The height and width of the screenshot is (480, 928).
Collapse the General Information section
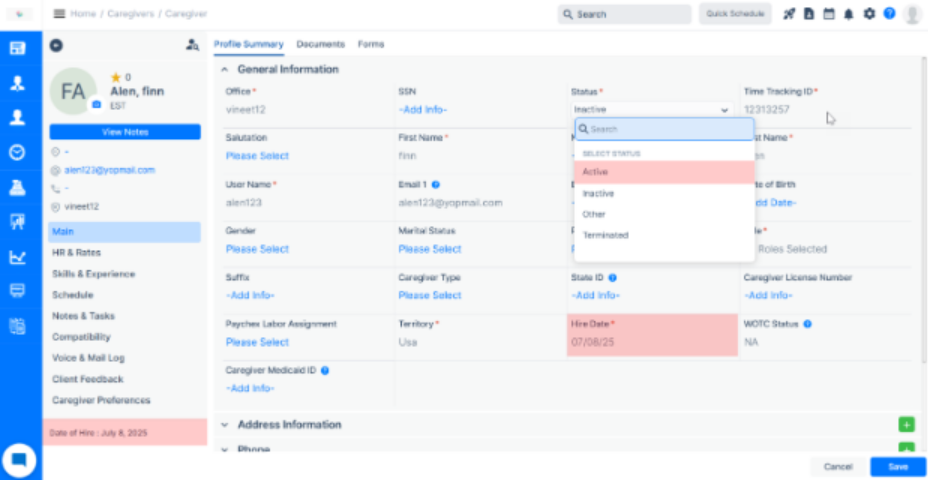pyautogui.click(x=225, y=70)
